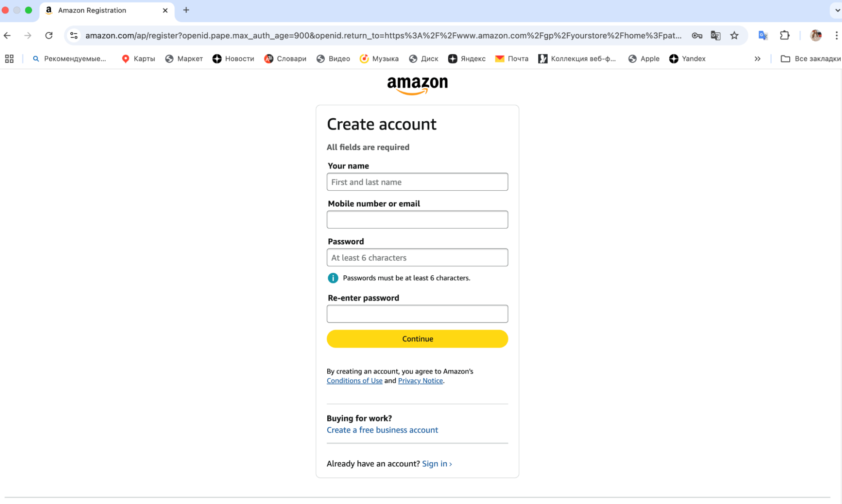
Task: Click the translate page icon in address bar
Action: pyautogui.click(x=715, y=35)
